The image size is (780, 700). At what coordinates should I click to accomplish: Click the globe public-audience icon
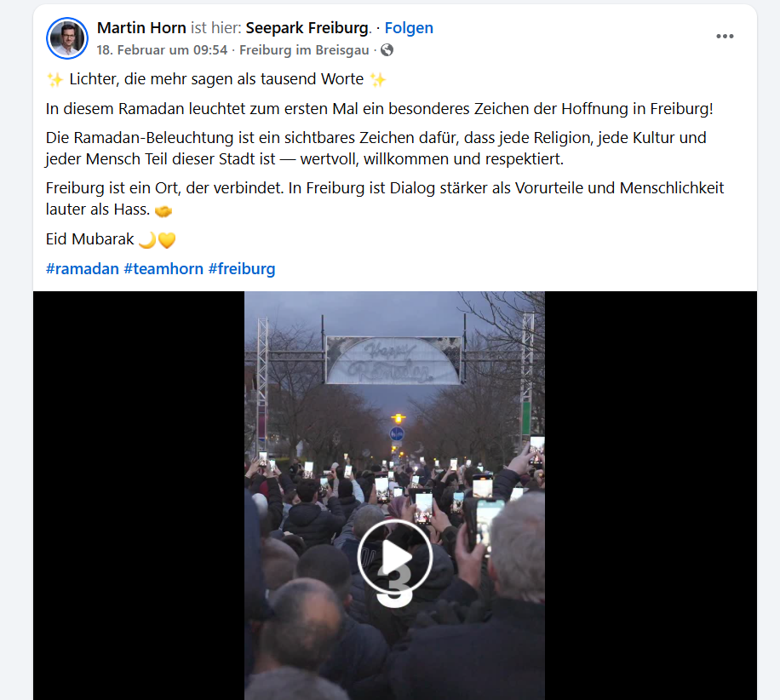coord(387,50)
